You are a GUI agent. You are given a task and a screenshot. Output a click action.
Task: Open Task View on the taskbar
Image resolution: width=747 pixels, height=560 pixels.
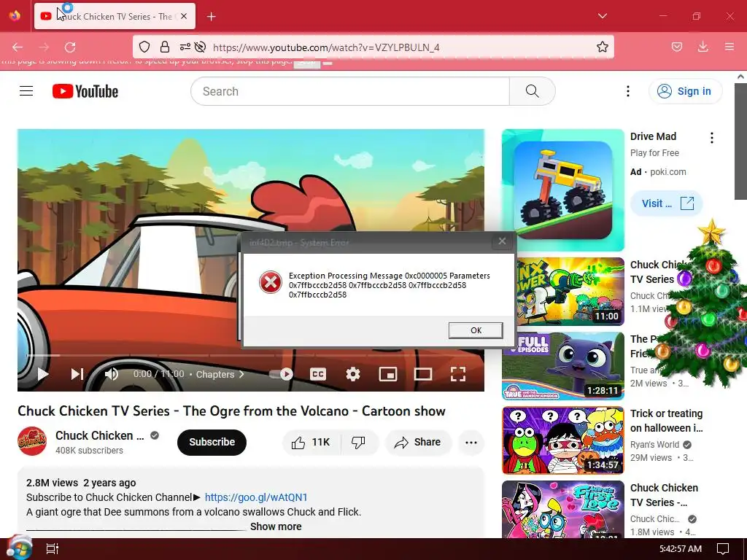coord(52,549)
